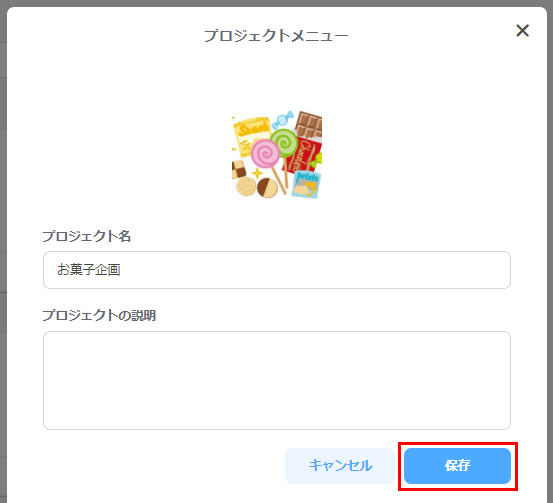Screen dimensions: 553x503
Task: Focus the プロジェクト名 text field
Action: pyautogui.click(x=277, y=270)
